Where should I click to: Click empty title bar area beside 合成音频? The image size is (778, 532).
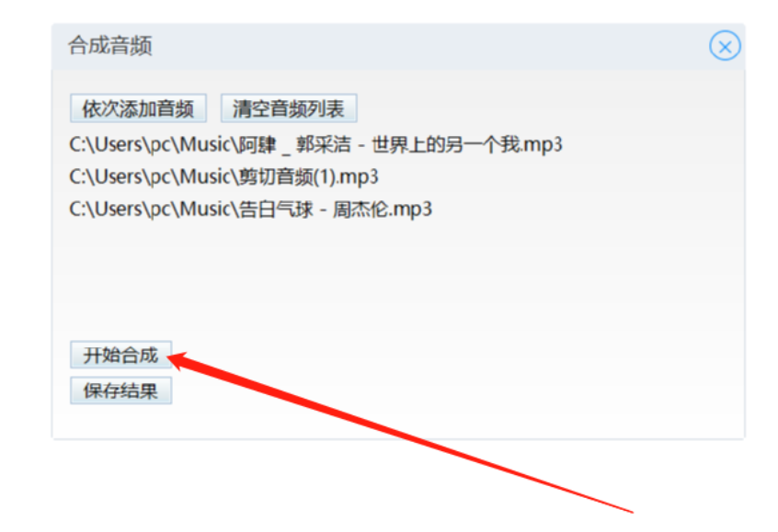coord(427,46)
